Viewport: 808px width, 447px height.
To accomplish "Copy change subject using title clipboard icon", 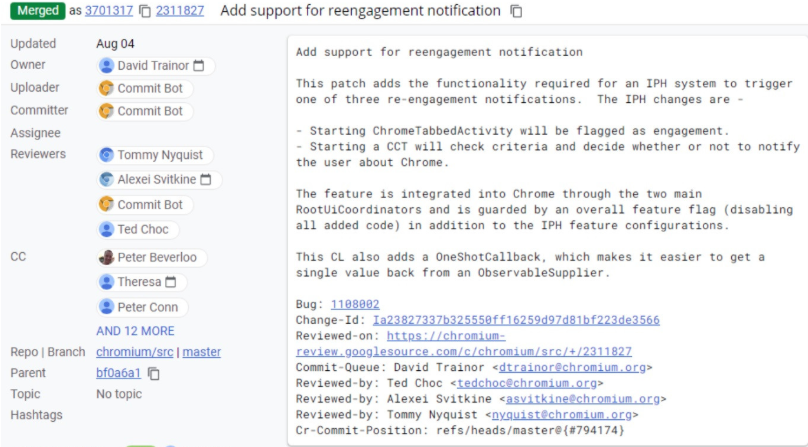I will 516,11.
